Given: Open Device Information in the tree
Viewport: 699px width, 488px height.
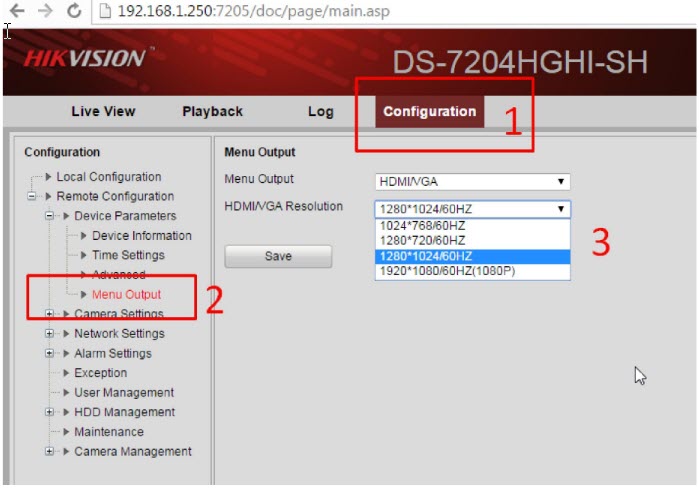Looking at the screenshot, I should coord(141,236).
